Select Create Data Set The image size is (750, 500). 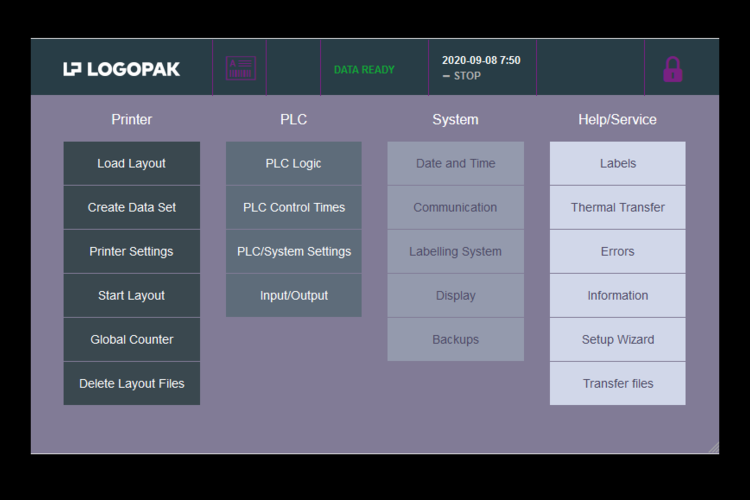pyautogui.click(x=132, y=207)
